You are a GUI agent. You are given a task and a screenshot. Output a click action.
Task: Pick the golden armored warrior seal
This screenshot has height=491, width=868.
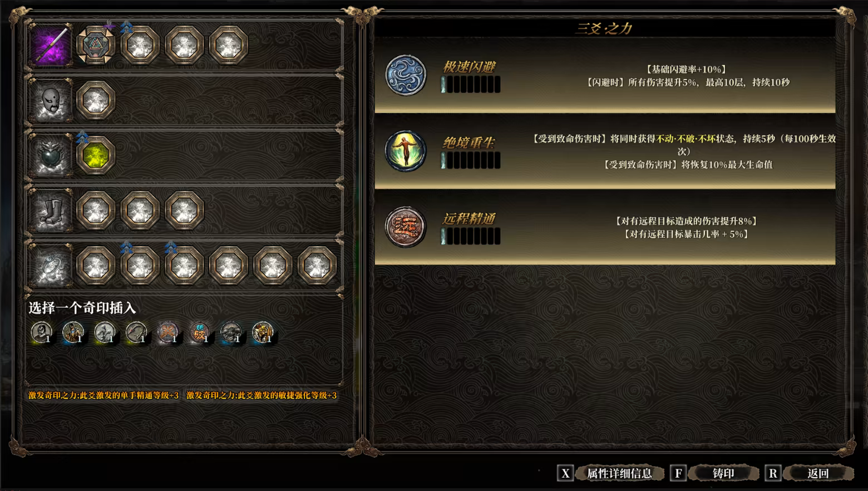(263, 332)
